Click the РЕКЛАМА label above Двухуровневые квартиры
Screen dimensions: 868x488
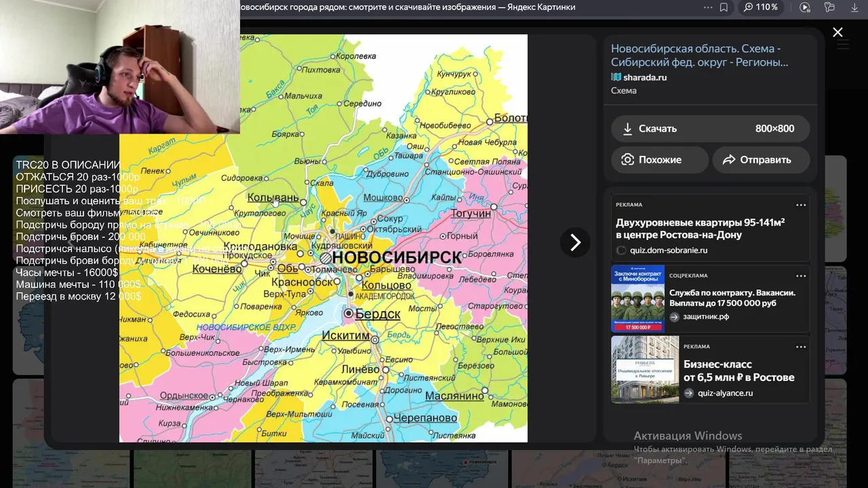pos(629,205)
